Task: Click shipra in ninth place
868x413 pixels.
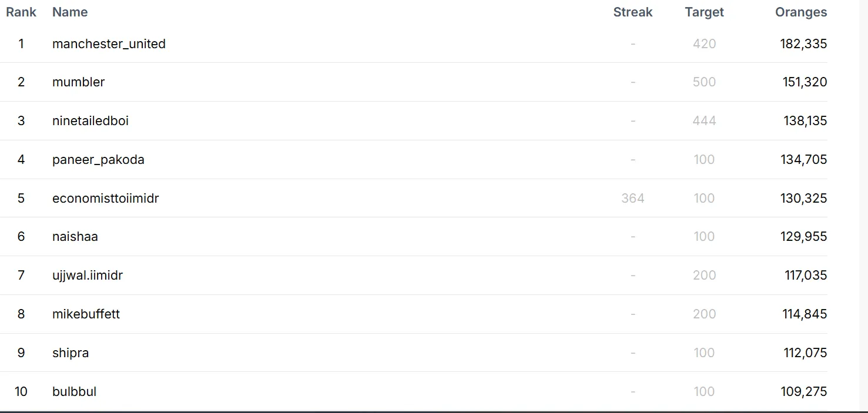Action: (71, 353)
